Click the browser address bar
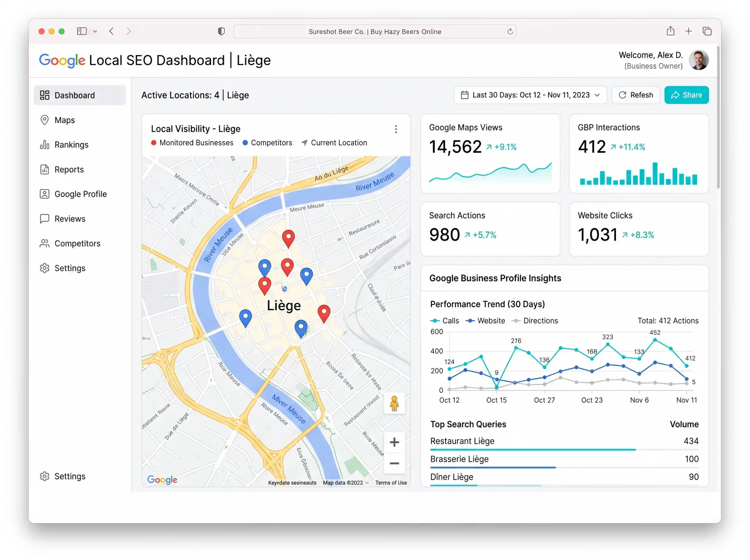Viewport: 750px width, 560px height. pos(374,32)
